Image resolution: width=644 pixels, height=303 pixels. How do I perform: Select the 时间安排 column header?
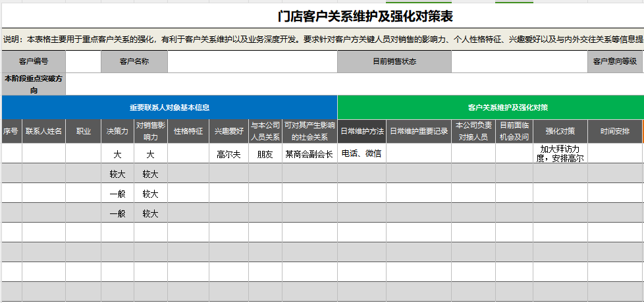[x=615, y=132]
